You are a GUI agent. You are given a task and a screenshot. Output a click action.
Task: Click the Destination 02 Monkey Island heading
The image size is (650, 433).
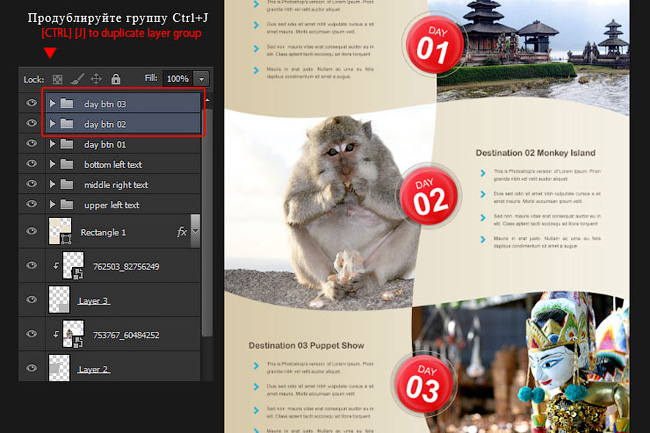point(535,153)
